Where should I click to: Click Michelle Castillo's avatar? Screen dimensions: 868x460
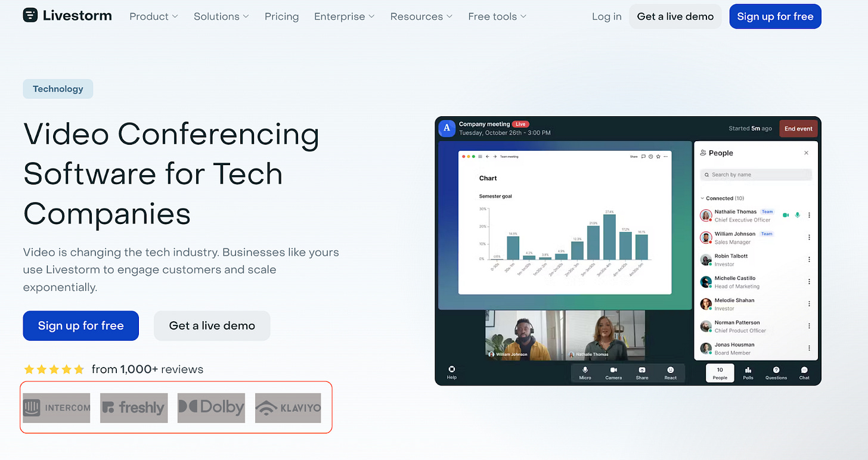pyautogui.click(x=706, y=282)
